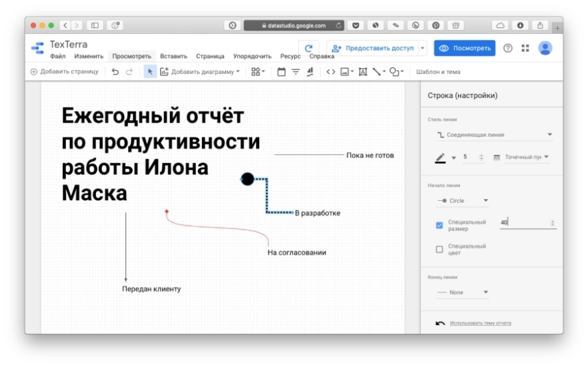Open the image insert dropdown
Viewport: 588px width, 367px height.
tap(347, 71)
